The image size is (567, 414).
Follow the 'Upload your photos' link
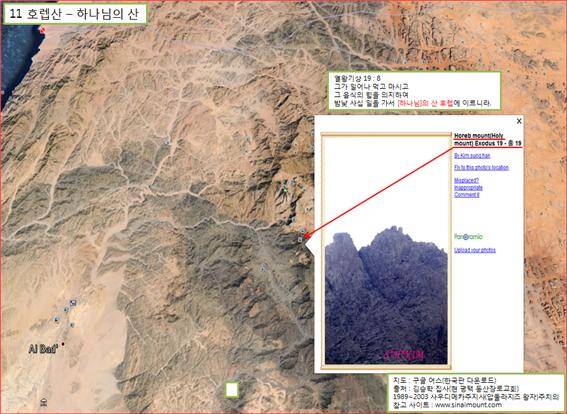pos(475,250)
